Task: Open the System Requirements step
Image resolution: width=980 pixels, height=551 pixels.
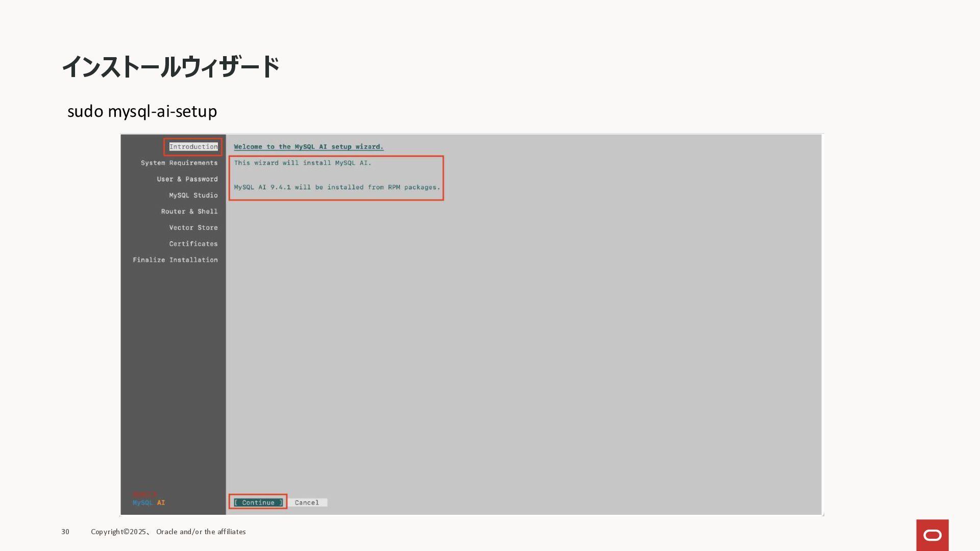Action: pos(179,163)
